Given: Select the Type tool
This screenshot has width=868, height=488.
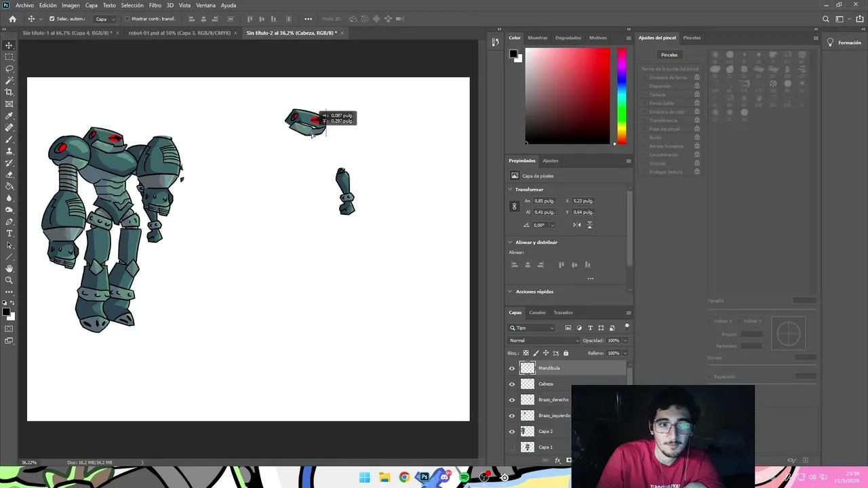Looking at the screenshot, I should click(9, 233).
